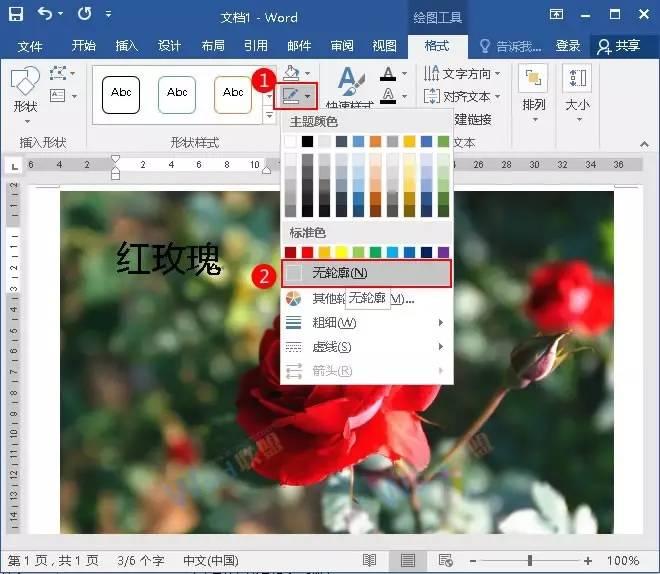Click the language indicator 中文(中国)
The height and width of the screenshot is (574, 660).
(x=210, y=561)
